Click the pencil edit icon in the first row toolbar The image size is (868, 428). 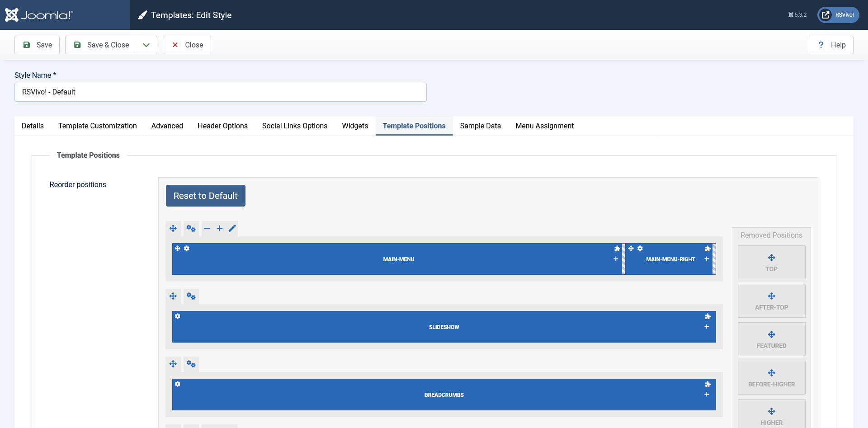point(232,229)
